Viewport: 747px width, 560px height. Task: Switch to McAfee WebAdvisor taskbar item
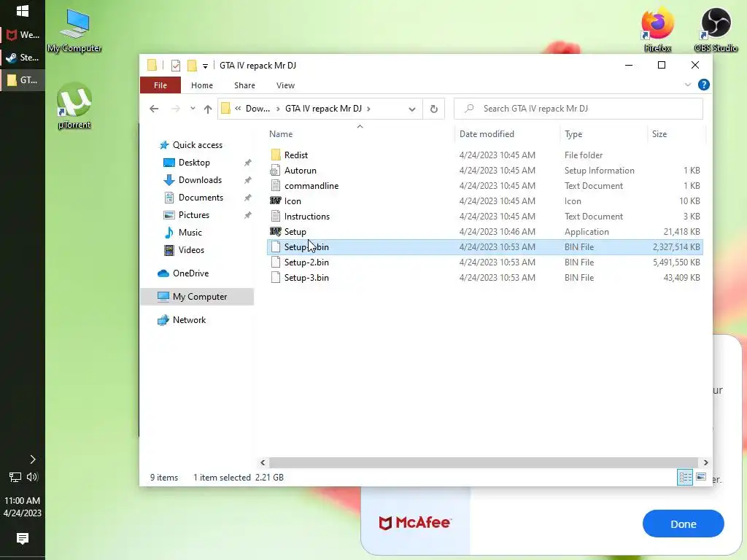pos(23,35)
